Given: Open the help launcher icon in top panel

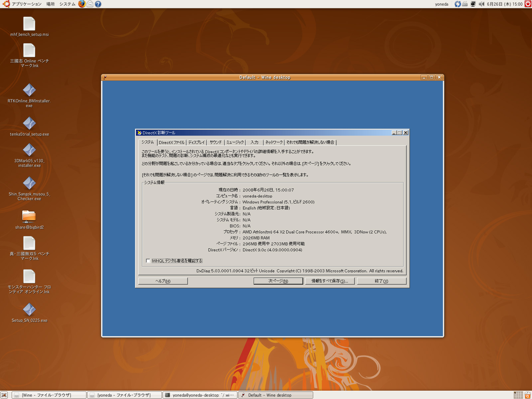Looking at the screenshot, I should tap(98, 4).
